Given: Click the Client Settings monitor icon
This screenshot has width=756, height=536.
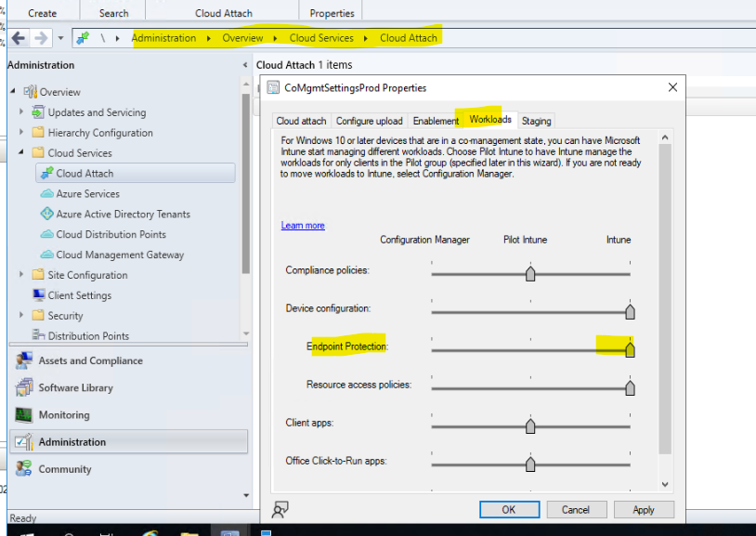Looking at the screenshot, I should click(x=39, y=294).
